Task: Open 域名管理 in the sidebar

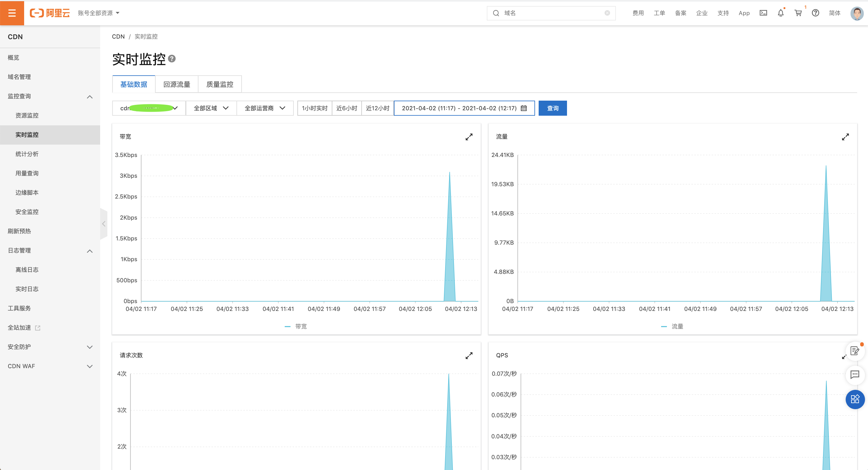Action: pyautogui.click(x=20, y=77)
